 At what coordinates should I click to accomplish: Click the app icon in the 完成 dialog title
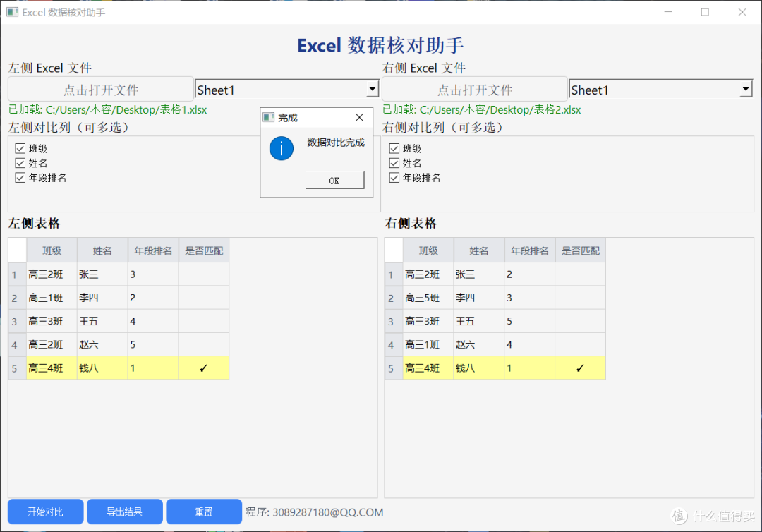pyautogui.click(x=268, y=118)
